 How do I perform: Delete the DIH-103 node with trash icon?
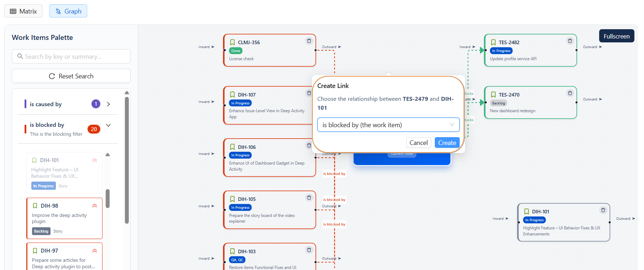(x=309, y=250)
